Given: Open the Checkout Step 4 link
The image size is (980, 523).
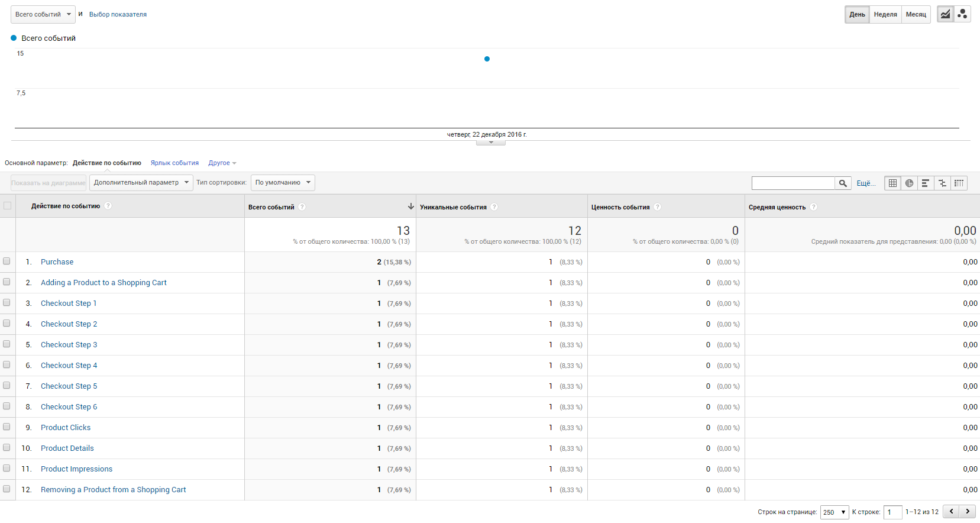Looking at the screenshot, I should 69,365.
